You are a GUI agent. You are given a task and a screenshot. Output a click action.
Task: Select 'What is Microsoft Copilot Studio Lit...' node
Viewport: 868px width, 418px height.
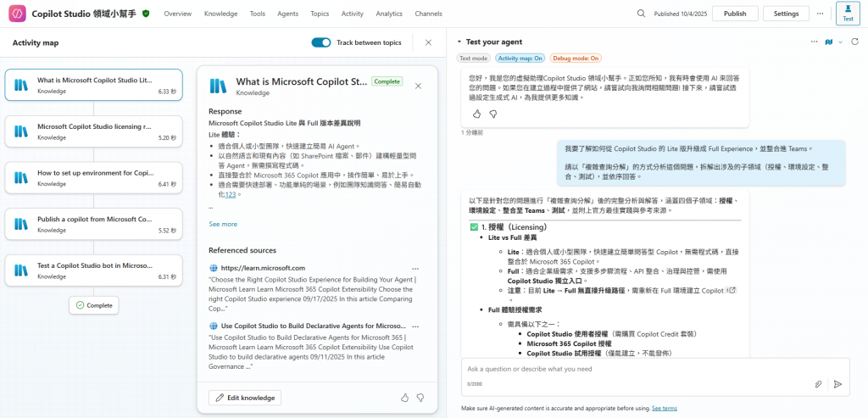(93, 85)
